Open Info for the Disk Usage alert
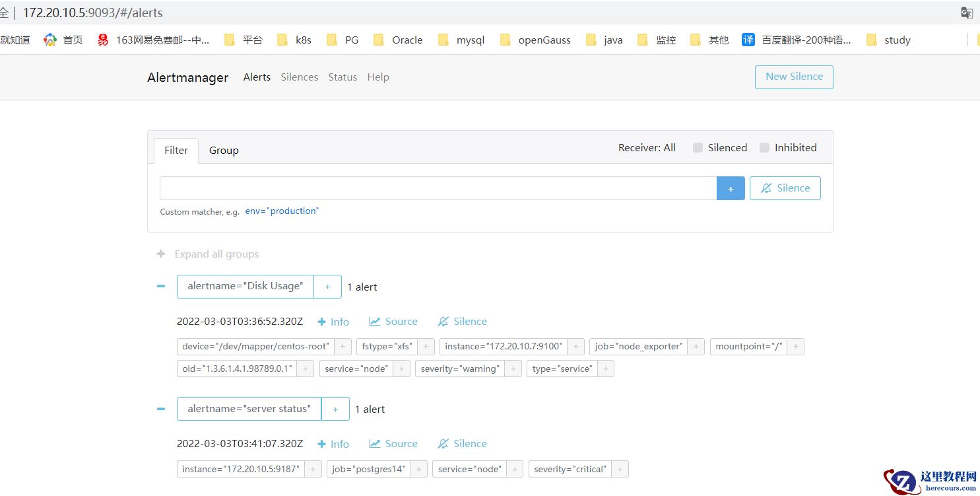Image resolution: width=980 pixels, height=496 pixels. pyautogui.click(x=333, y=322)
